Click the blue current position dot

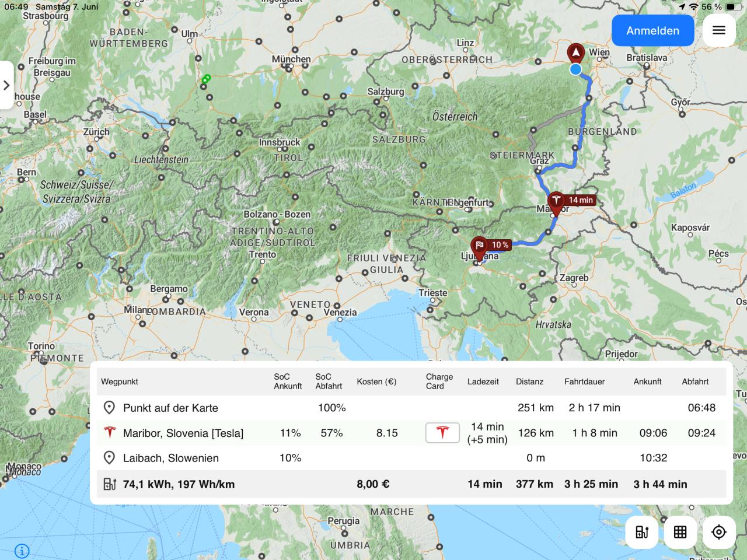[576, 70]
